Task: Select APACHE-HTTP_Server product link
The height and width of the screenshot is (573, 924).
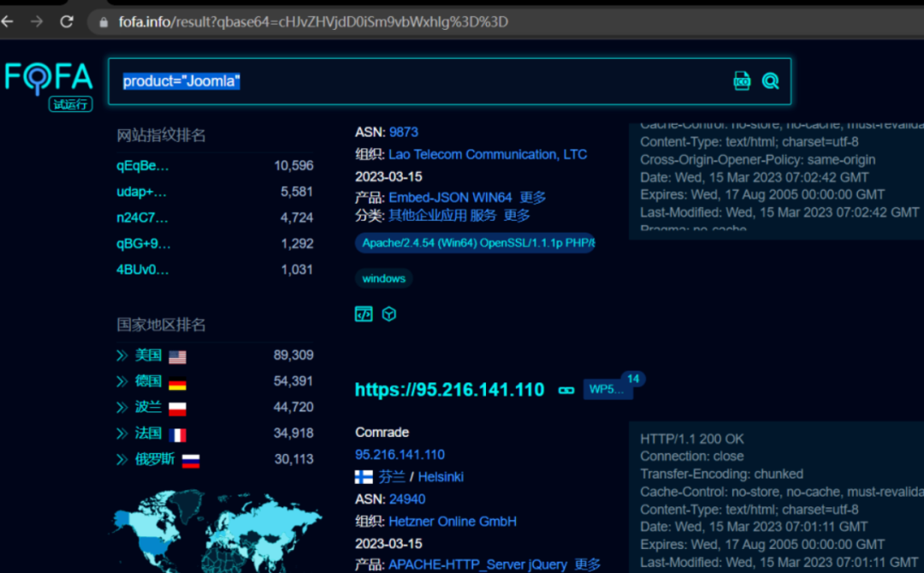Action: [456, 564]
